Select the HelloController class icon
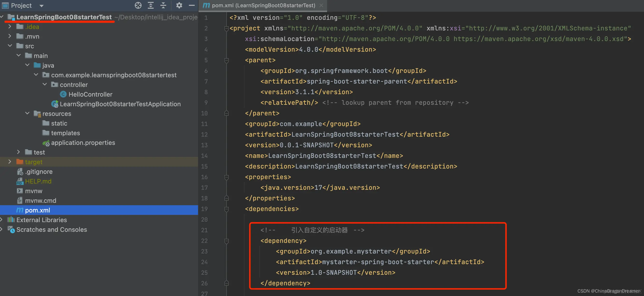 pos(63,94)
